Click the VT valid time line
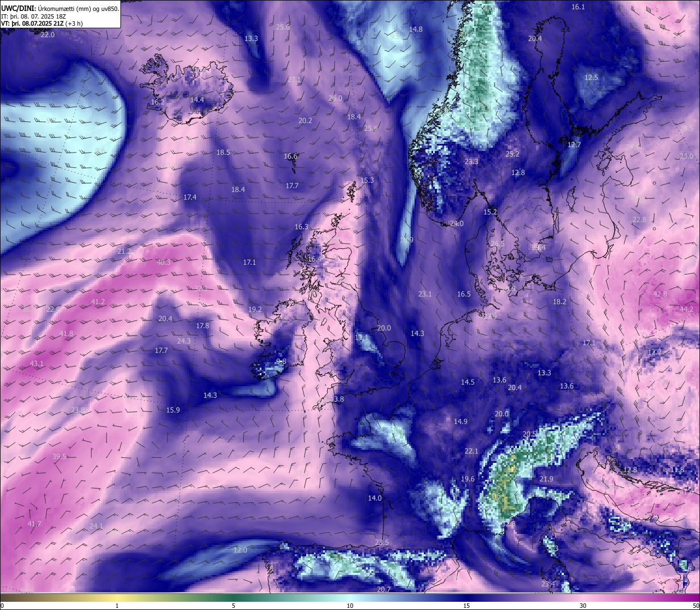Image resolution: width=700 pixels, height=610 pixels. [x=42, y=23]
